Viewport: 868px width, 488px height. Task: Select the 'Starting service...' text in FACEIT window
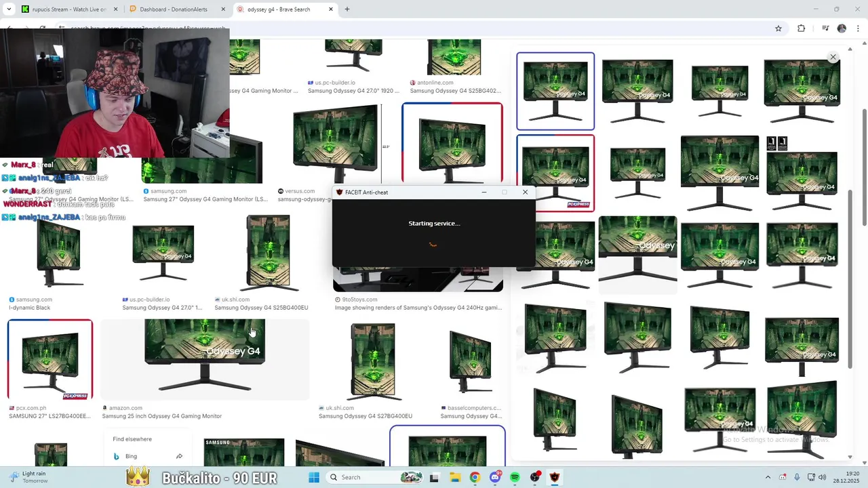click(434, 224)
